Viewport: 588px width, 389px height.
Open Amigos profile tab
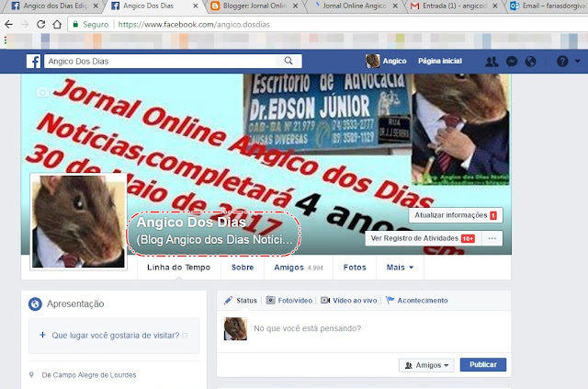(299, 268)
